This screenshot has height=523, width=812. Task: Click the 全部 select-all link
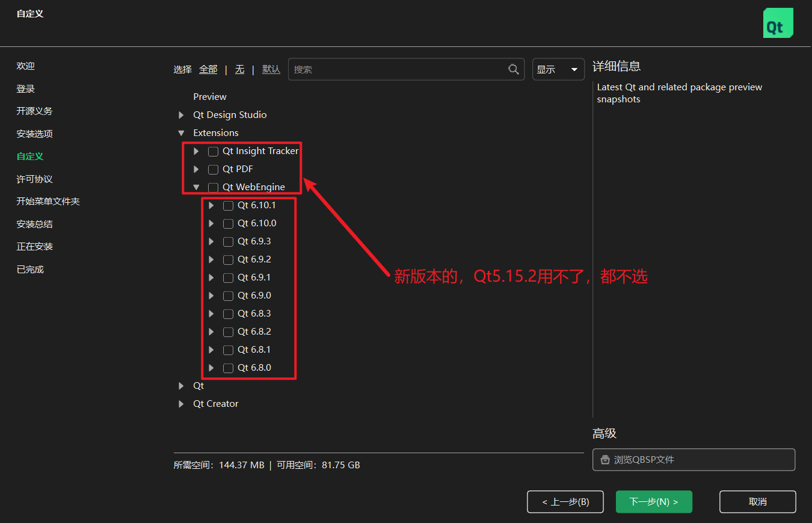point(208,69)
